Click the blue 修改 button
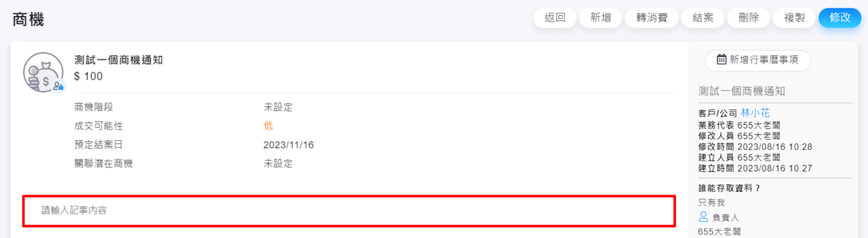Image resolution: width=868 pixels, height=238 pixels. (x=839, y=18)
